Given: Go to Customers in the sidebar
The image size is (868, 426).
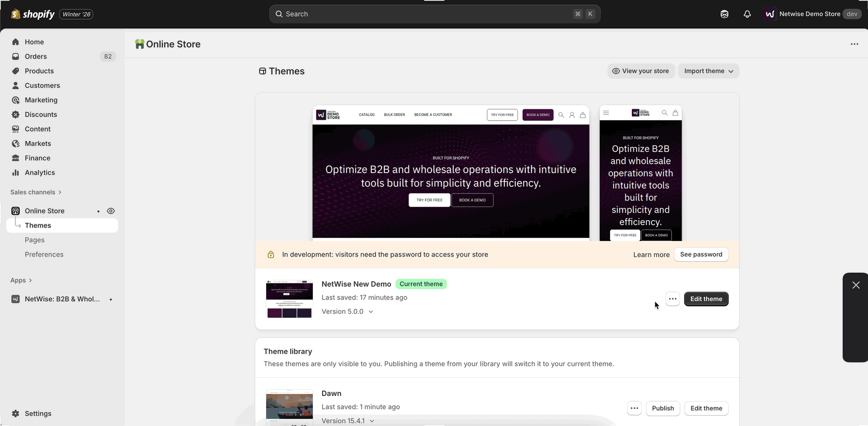Looking at the screenshot, I should point(42,86).
